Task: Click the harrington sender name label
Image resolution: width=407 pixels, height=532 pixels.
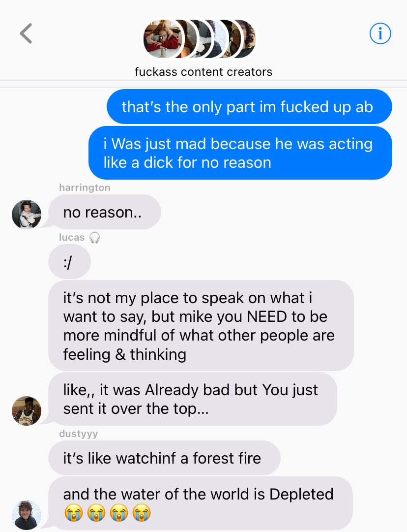Action: pos(85,188)
